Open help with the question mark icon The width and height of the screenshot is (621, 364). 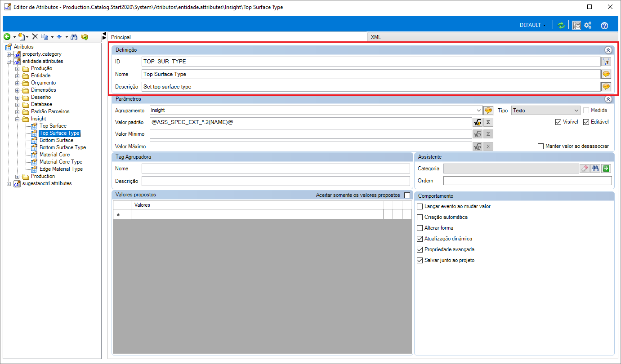tap(604, 25)
